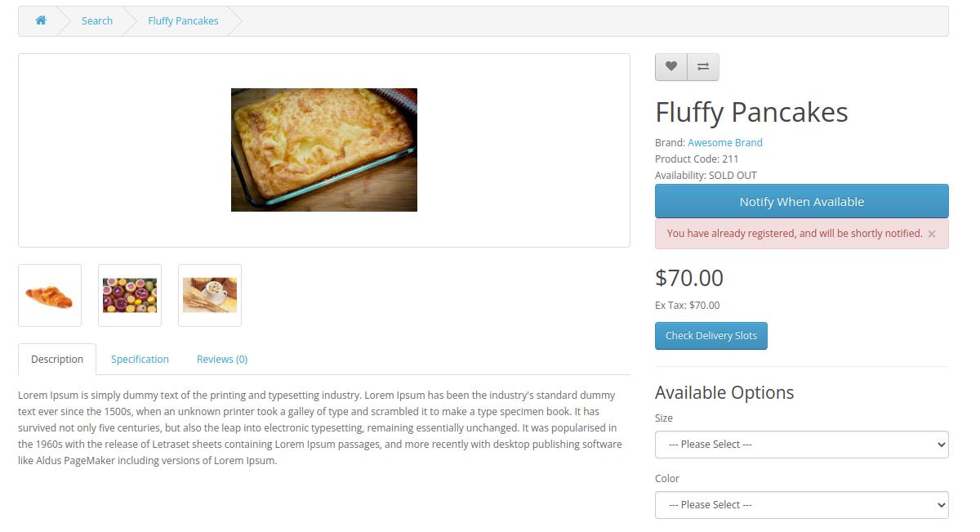
Task: Switch to the Specification tab
Action: point(140,359)
